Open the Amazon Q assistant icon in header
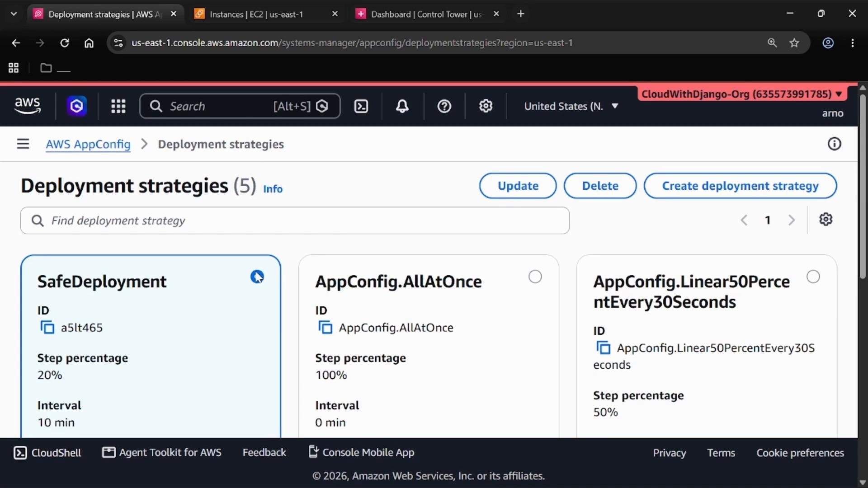 point(77,106)
